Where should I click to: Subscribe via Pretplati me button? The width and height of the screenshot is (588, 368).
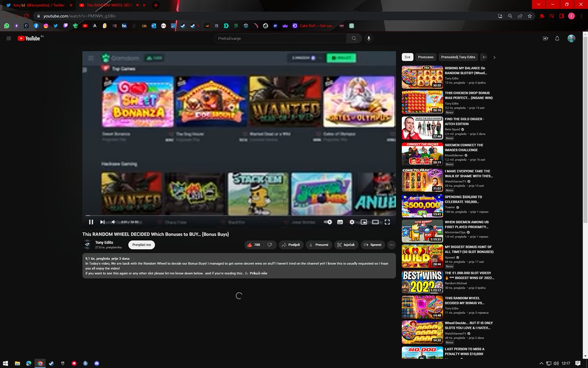(142, 244)
